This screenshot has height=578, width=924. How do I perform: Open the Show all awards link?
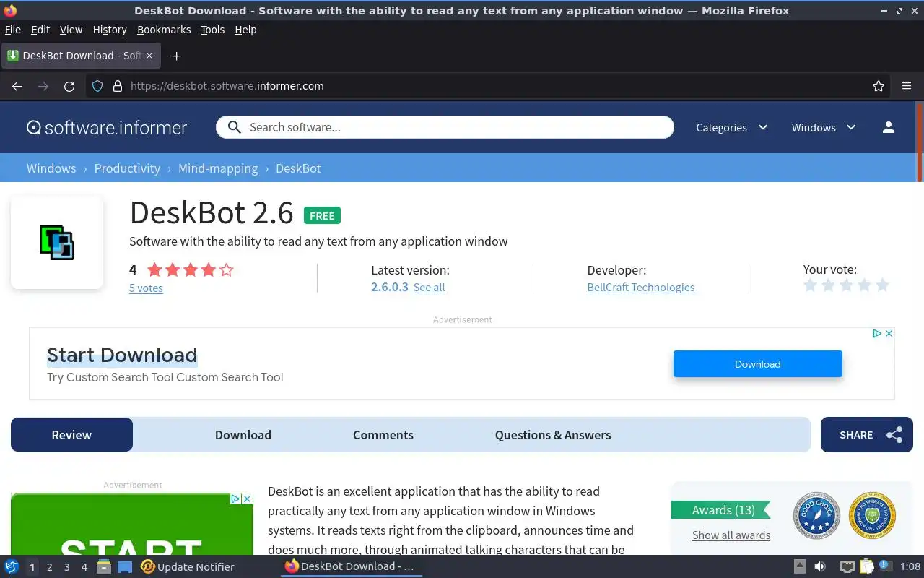(x=731, y=535)
